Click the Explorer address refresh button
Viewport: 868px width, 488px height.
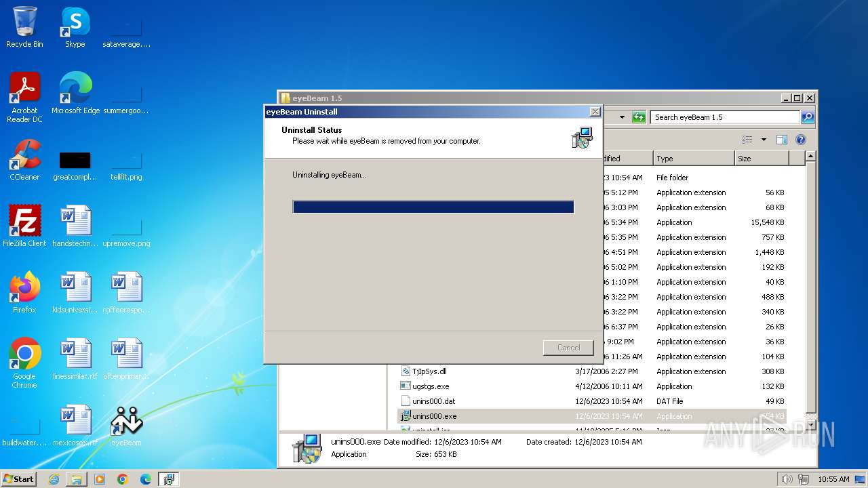(639, 117)
